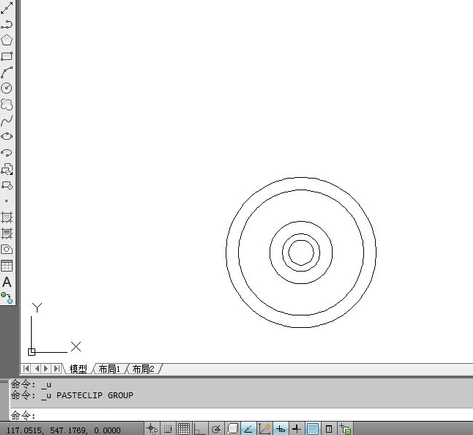Toggle Grid Display in status bar
Viewport: 473px width, 435px height.
point(184,429)
